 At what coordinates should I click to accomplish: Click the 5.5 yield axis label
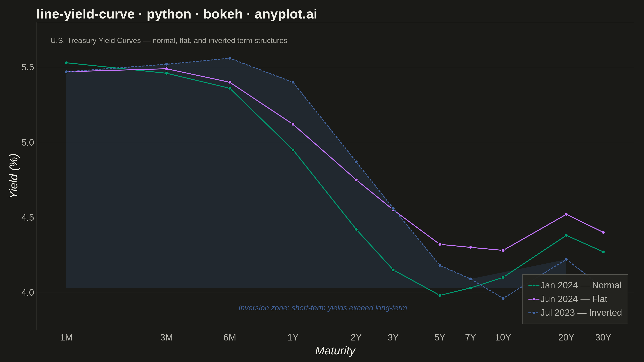28,67
